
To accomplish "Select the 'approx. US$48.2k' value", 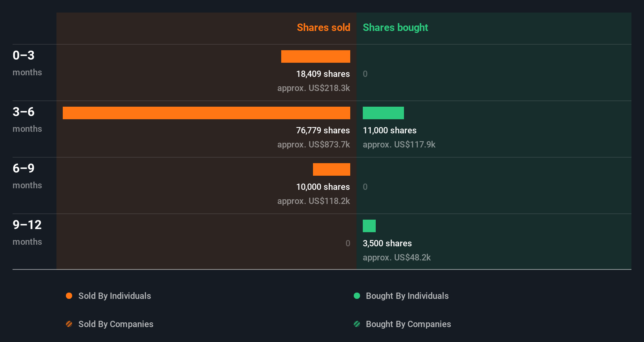I will pos(397,258).
